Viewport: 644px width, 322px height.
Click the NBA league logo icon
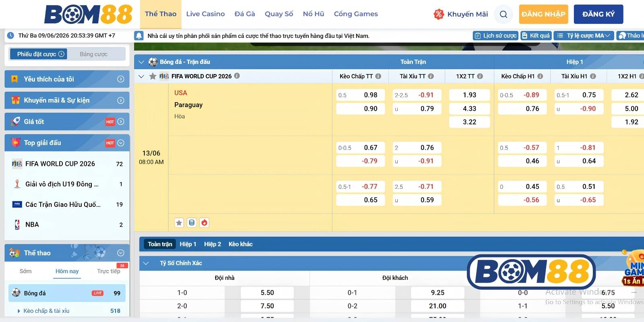coord(17,225)
